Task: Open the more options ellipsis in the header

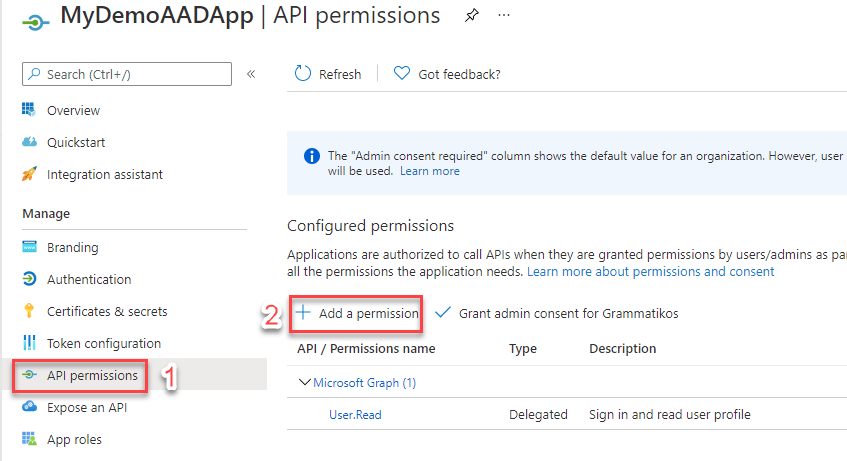Action: click(503, 15)
